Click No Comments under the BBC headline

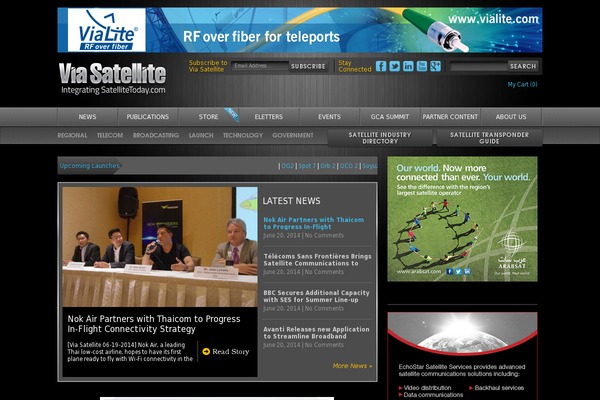324,309
